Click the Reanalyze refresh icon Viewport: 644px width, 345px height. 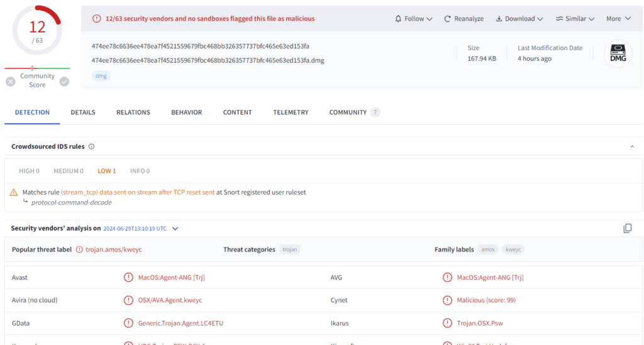pyautogui.click(x=448, y=19)
